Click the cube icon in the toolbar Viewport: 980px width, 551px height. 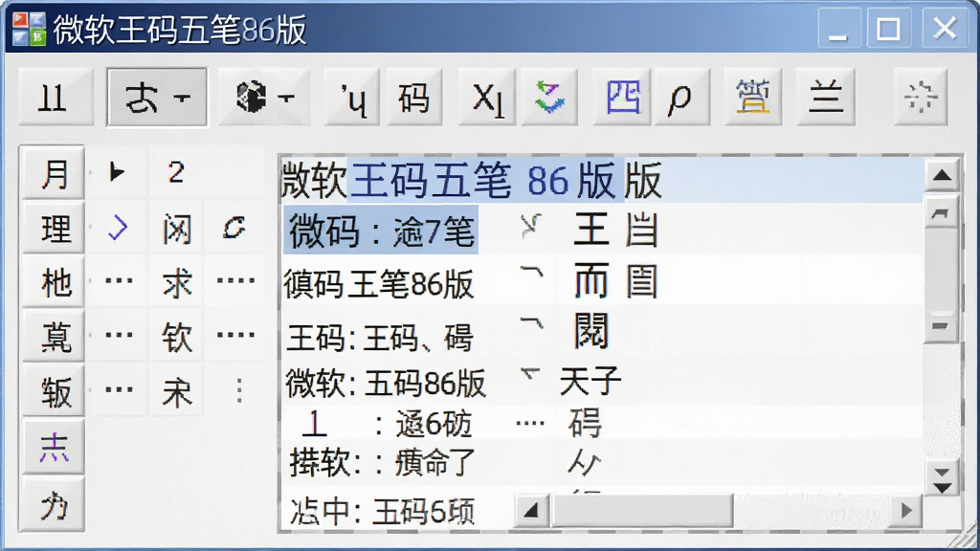coord(252,98)
